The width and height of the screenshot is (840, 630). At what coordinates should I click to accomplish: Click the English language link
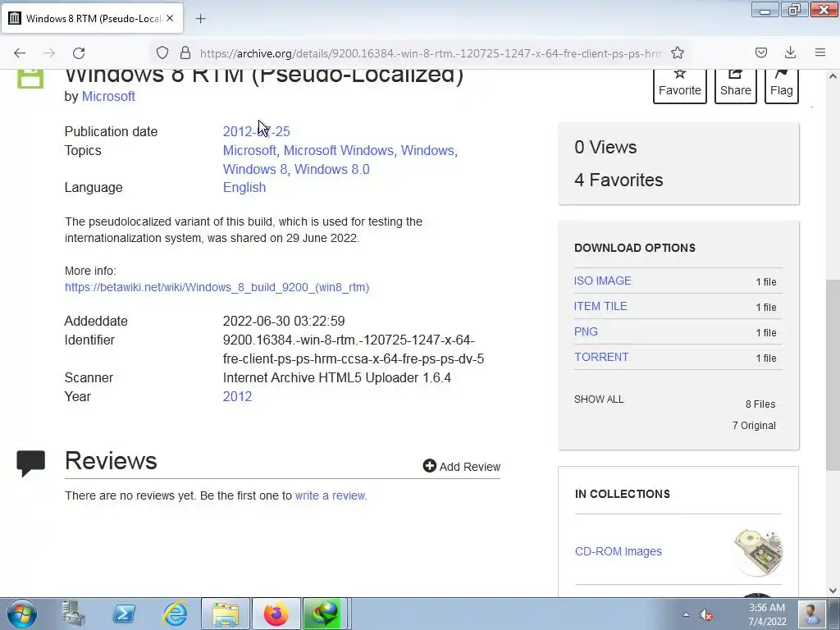click(244, 188)
